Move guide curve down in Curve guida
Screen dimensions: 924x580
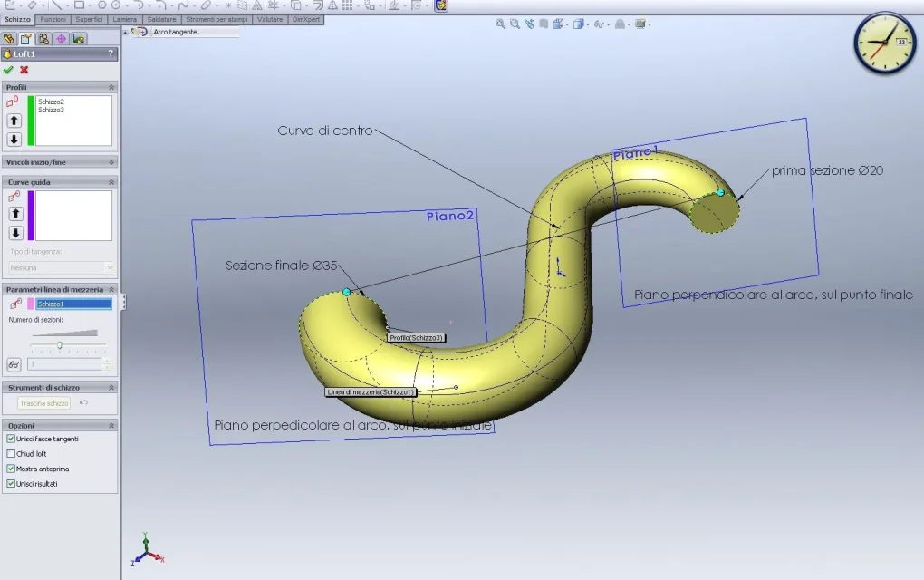coord(16,233)
